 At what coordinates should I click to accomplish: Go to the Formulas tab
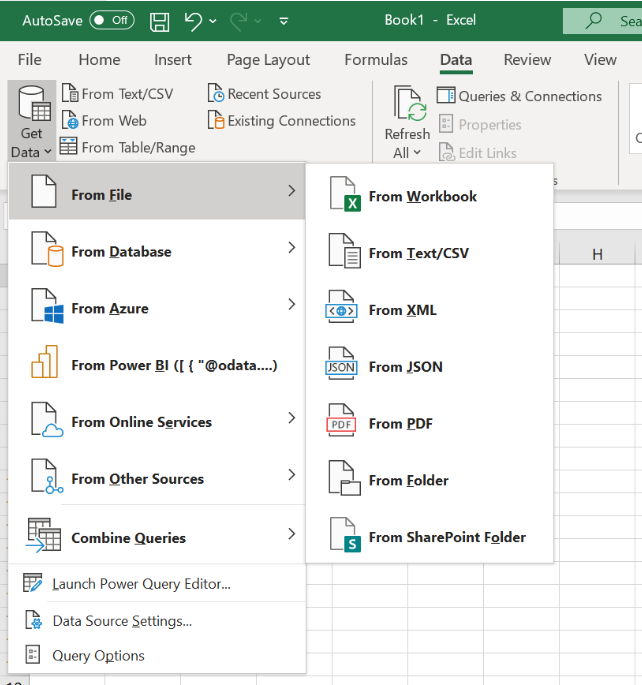click(x=376, y=60)
